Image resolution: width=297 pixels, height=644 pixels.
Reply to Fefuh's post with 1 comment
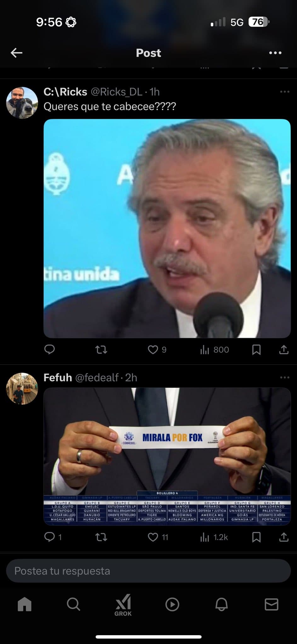click(53, 537)
